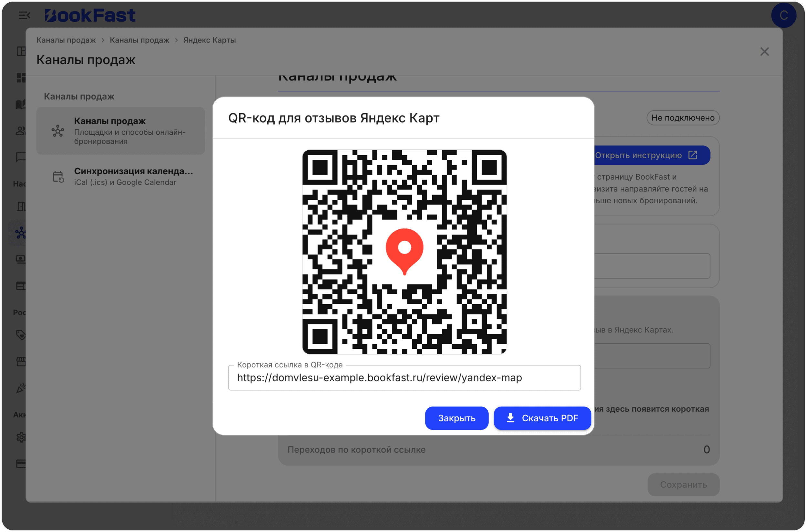Image resolution: width=807 pixels, height=532 pixels.
Task: Click the sales channels icon in the main sidebar
Action: [21, 233]
